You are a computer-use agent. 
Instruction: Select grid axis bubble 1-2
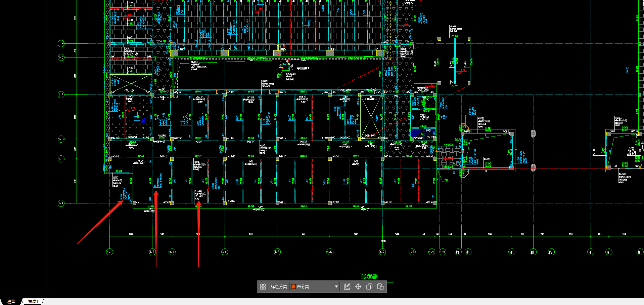tap(152, 252)
